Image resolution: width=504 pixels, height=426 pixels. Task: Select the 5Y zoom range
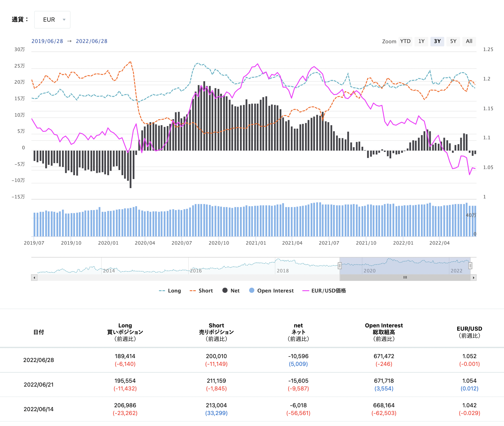coord(453,41)
